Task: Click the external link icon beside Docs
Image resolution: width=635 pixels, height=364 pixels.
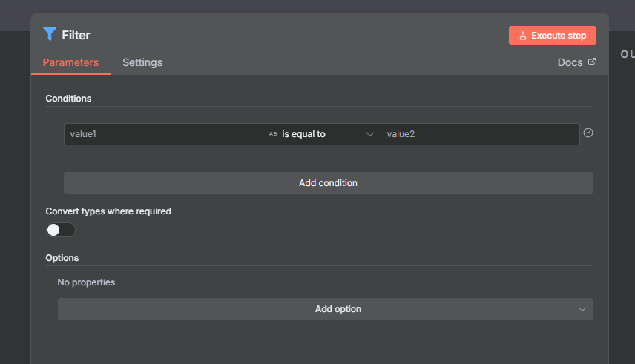Action: coord(591,62)
